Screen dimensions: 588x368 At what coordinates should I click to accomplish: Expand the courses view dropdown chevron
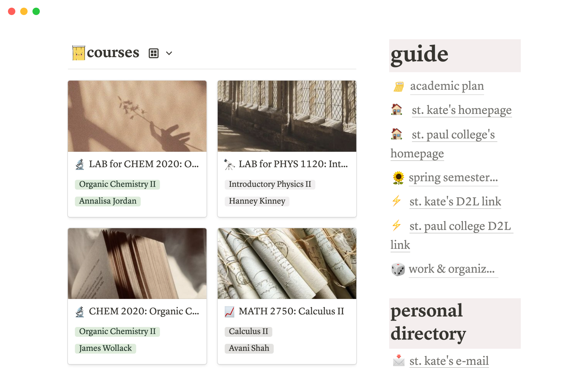point(169,53)
